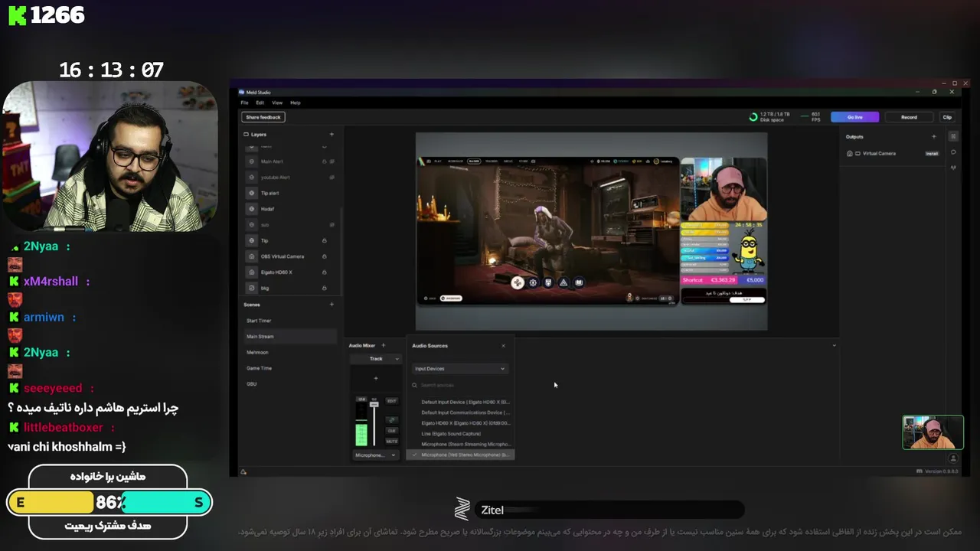Toggle visibility of the youtube Alert layer

332,178
